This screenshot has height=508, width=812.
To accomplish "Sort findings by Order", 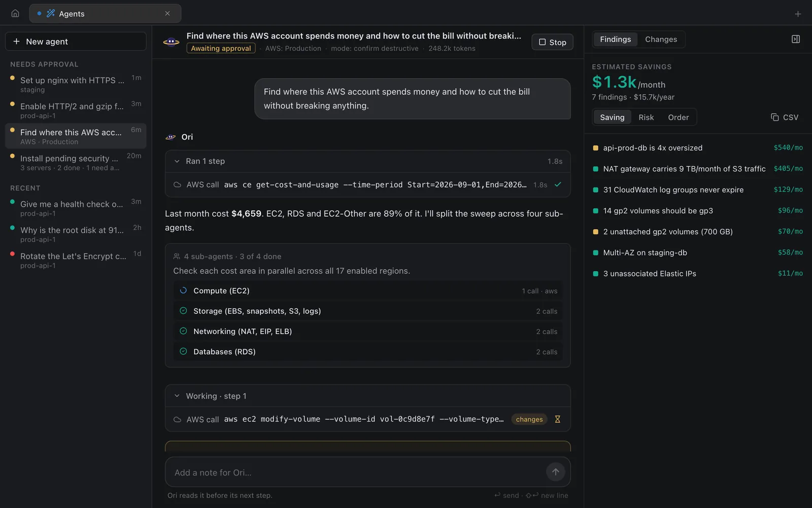I will point(678,117).
